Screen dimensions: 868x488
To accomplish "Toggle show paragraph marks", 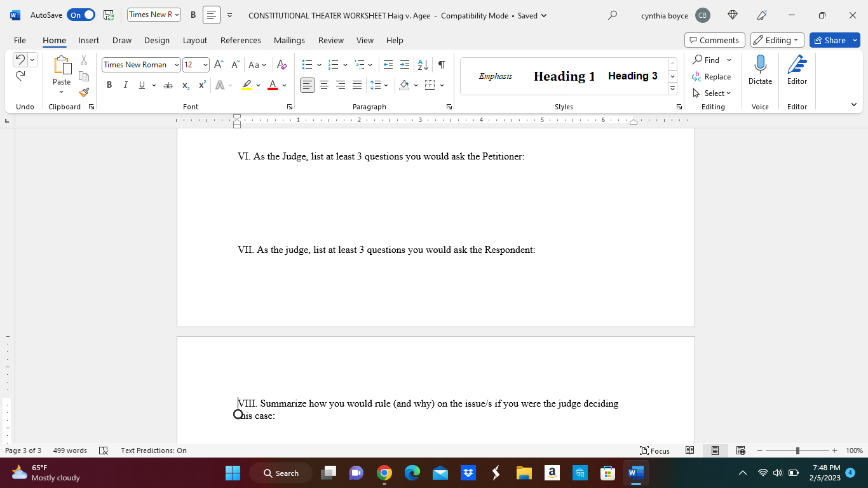I will click(x=441, y=65).
